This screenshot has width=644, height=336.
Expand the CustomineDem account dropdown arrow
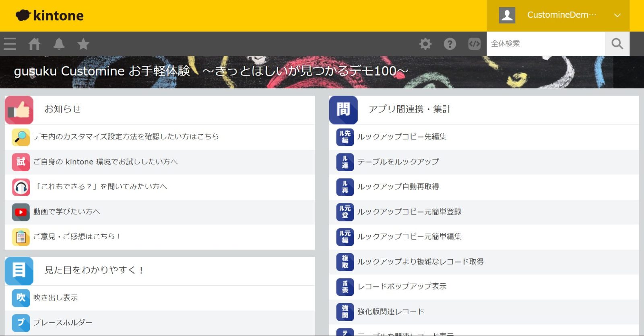tap(617, 15)
